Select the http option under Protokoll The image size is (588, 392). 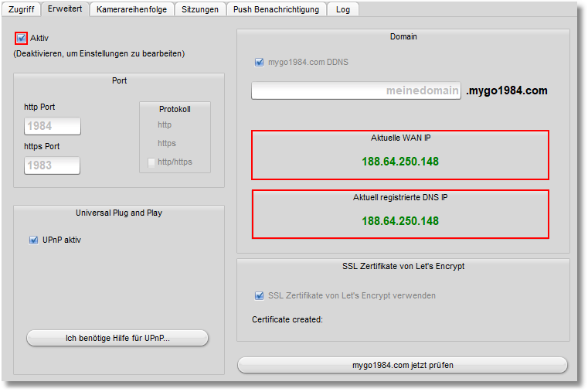pos(165,124)
